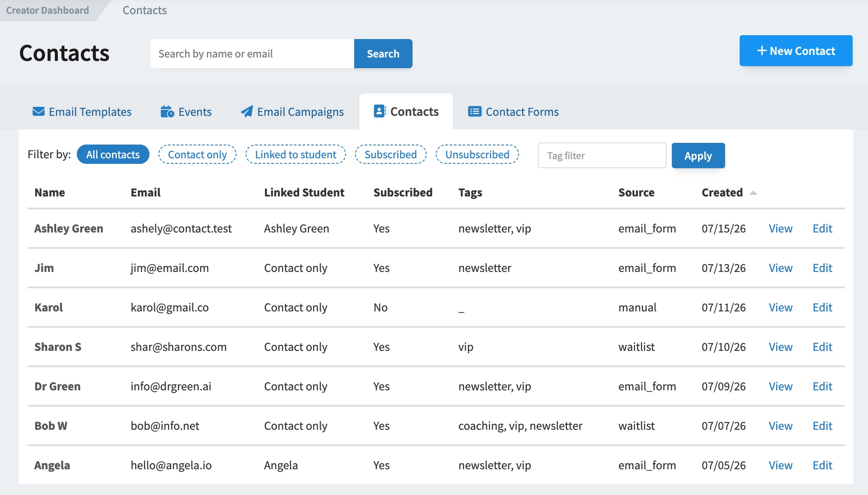Image resolution: width=868 pixels, height=495 pixels.
Task: Enable the Linked to student filter
Action: click(296, 154)
